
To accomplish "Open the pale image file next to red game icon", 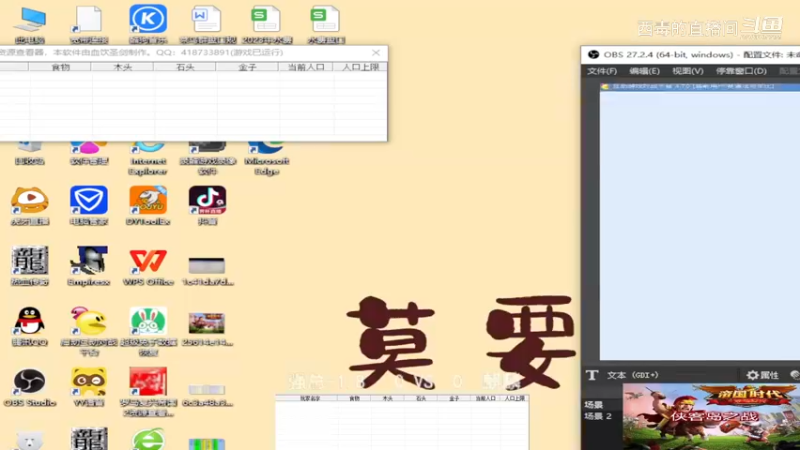I will point(207,390).
